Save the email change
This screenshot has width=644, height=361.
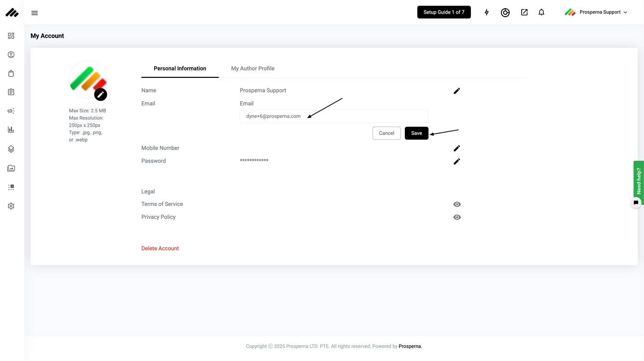point(416,133)
